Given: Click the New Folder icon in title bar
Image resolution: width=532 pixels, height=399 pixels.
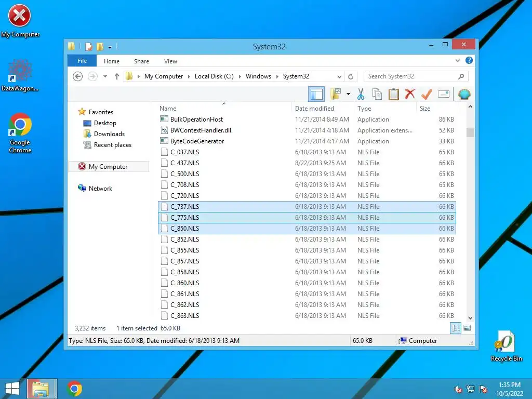Looking at the screenshot, I should click(x=100, y=46).
